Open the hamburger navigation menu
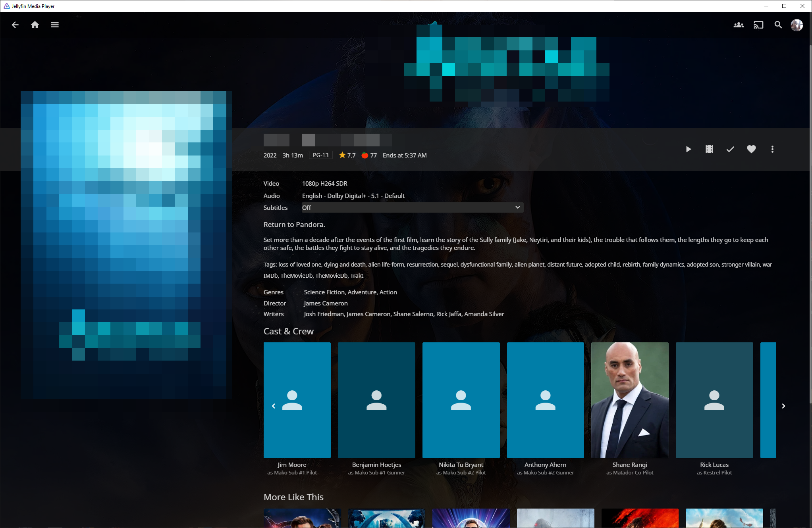The height and width of the screenshot is (528, 812). (55, 25)
